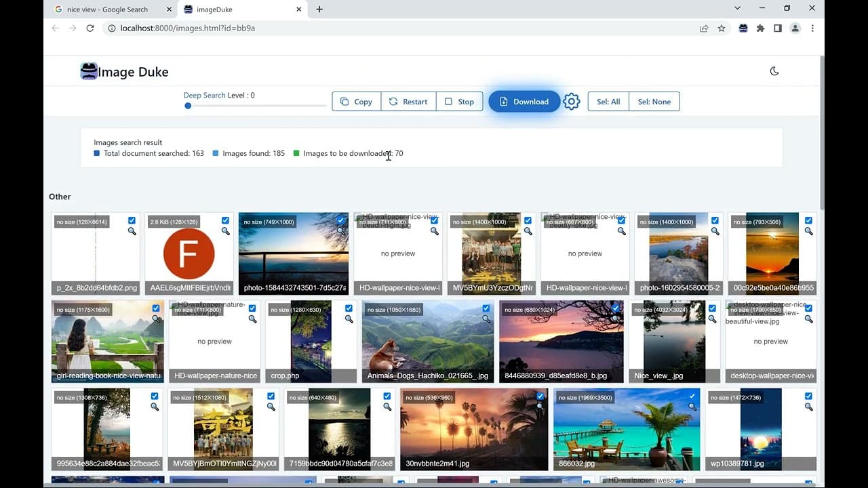Toggle dark mode with the moon icon

(774, 71)
